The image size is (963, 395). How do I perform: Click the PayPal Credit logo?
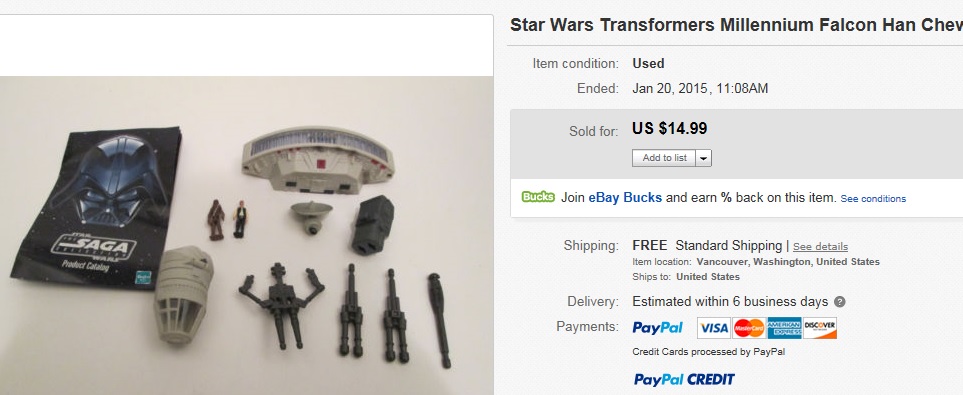coord(684,379)
